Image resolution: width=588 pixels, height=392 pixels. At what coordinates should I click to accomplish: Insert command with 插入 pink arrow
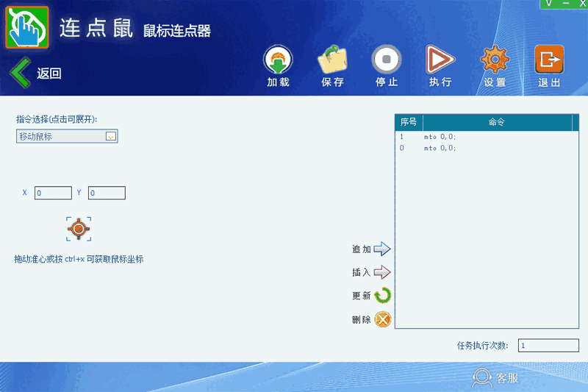pos(382,272)
